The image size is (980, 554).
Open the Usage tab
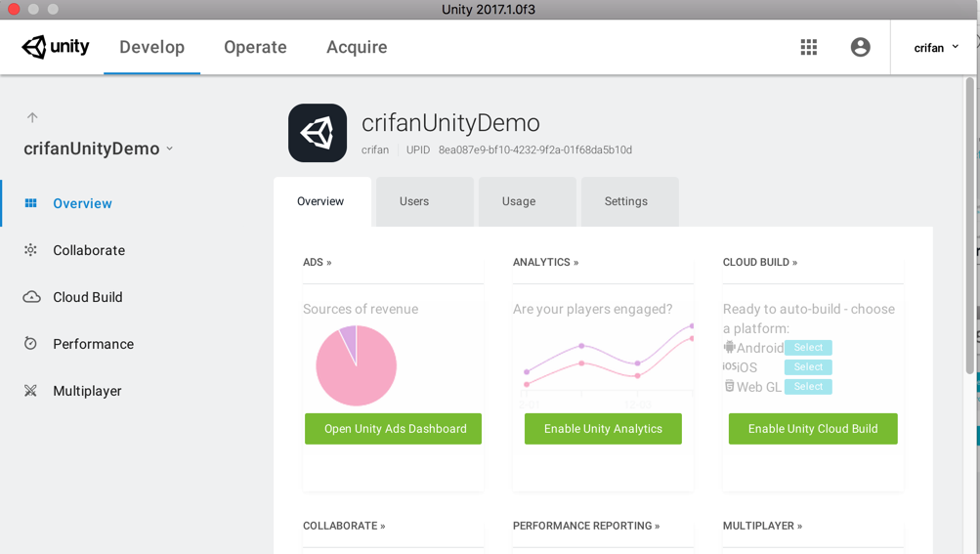pyautogui.click(x=528, y=201)
